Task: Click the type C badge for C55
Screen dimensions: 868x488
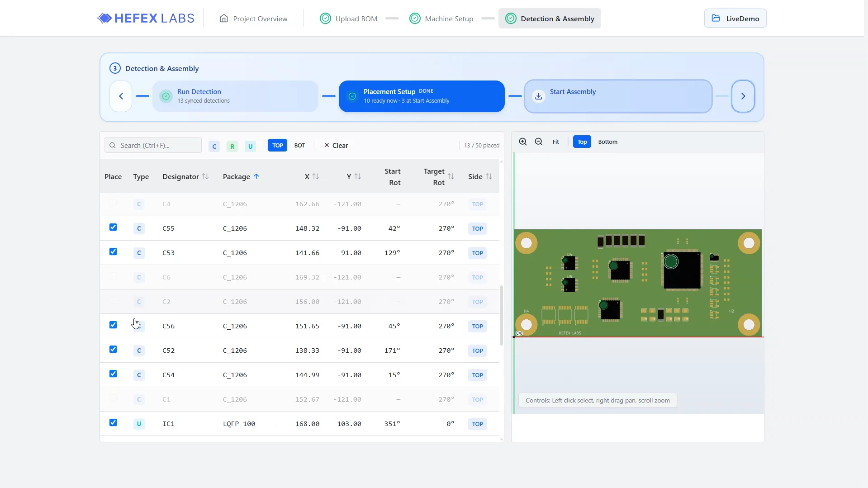Action: [x=139, y=228]
